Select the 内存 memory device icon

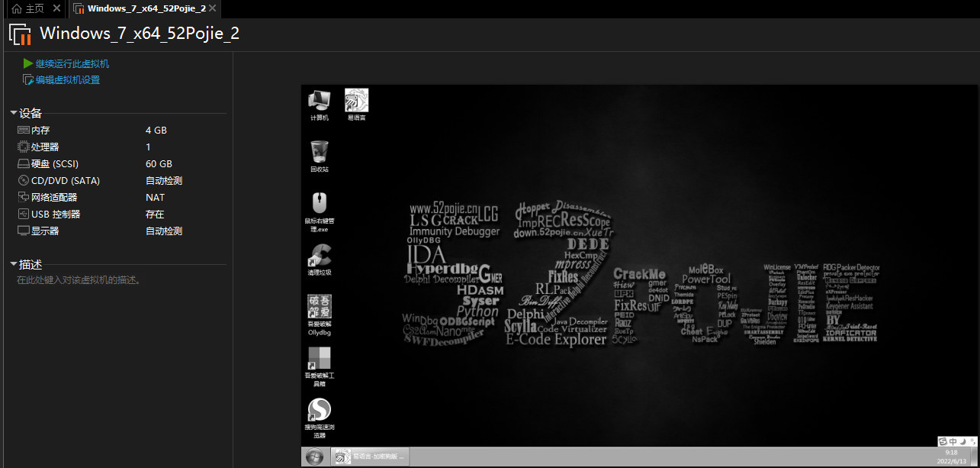pyautogui.click(x=24, y=131)
